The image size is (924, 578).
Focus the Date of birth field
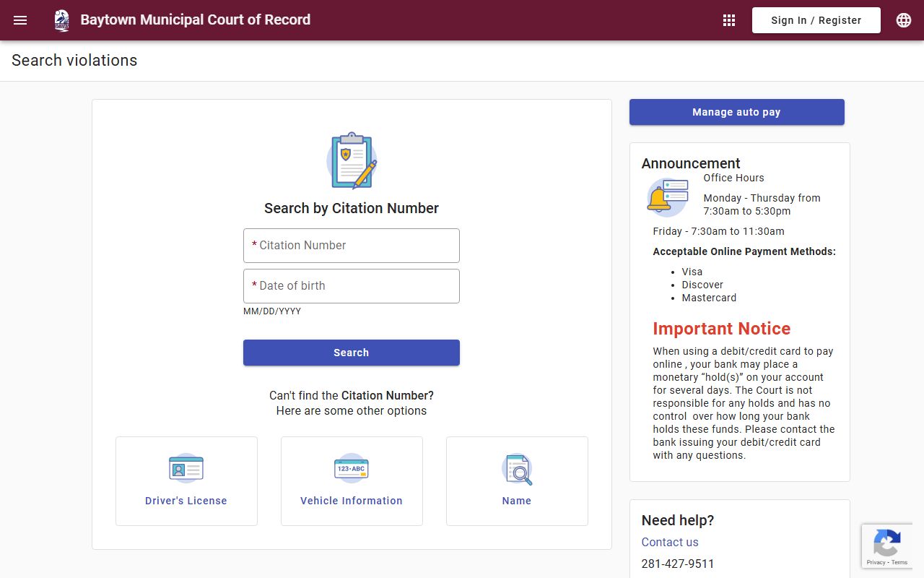352,286
